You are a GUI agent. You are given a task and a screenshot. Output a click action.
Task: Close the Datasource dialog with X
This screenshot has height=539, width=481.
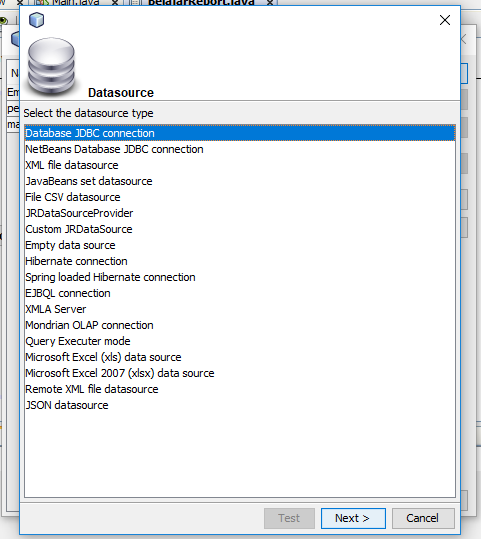click(x=445, y=20)
